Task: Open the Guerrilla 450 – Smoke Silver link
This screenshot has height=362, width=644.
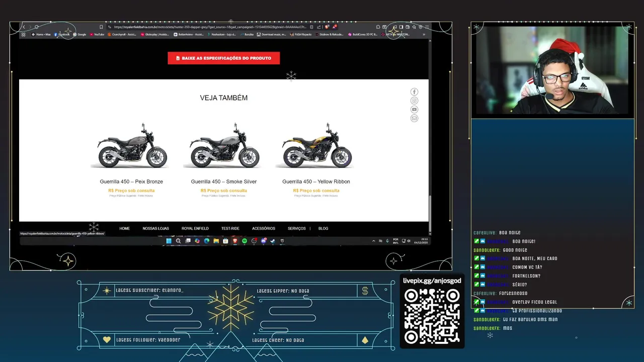Action: [224, 182]
